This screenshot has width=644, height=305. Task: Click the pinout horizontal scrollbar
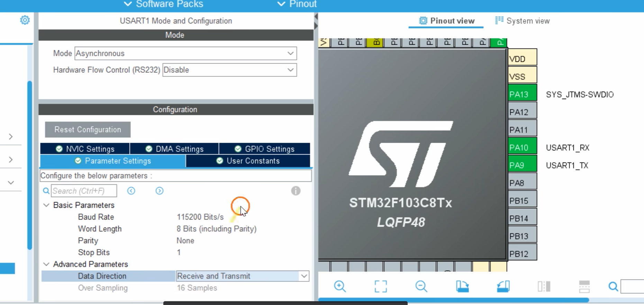coord(454,300)
